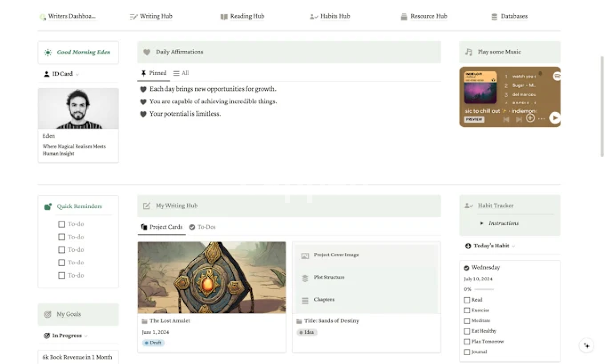The image size is (605, 364).
Task: Click the heart icon beside Daily Affirmations
Action: (147, 52)
